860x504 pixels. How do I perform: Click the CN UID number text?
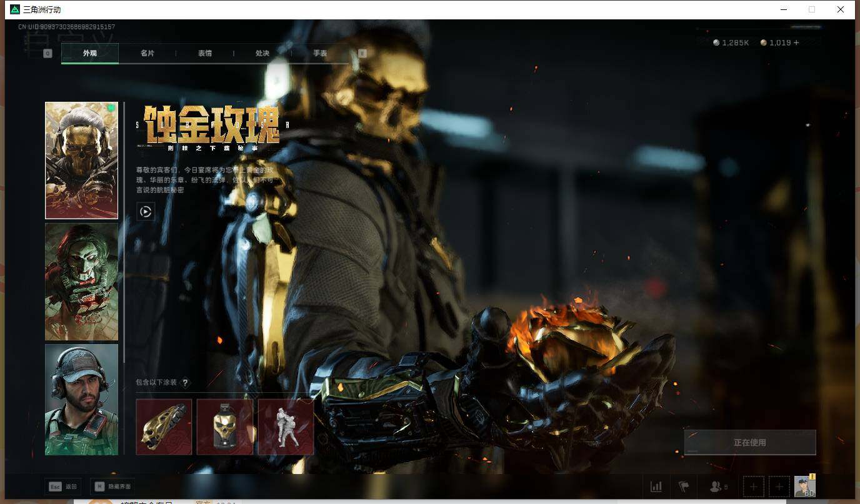(x=66, y=27)
